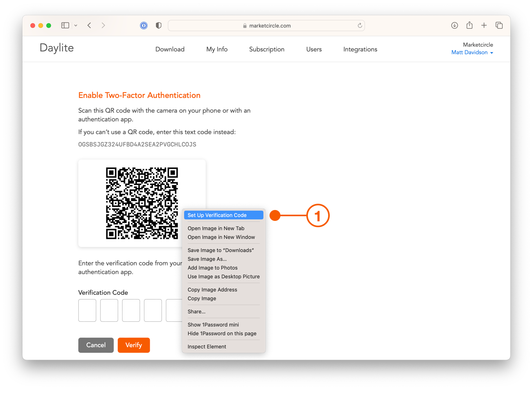Viewport: 532px width, 409px height.
Task: Close the window with red button
Action: pyautogui.click(x=33, y=25)
